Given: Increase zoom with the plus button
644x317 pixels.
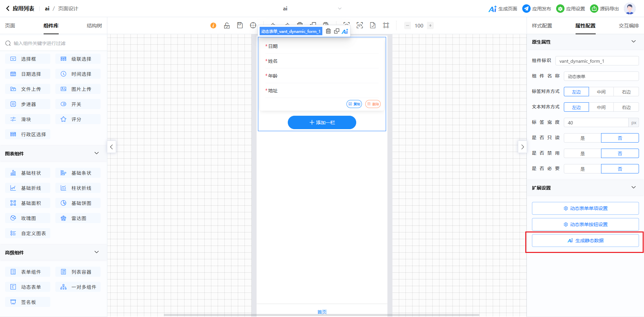Looking at the screenshot, I should 430,25.
